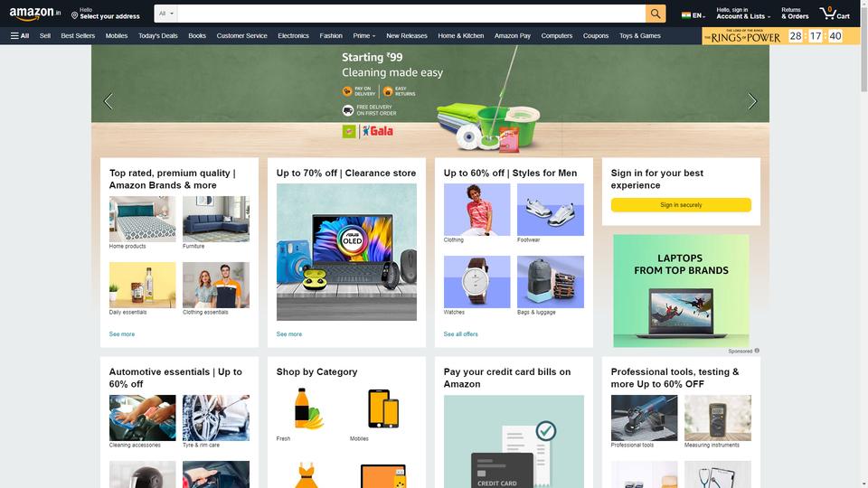The height and width of the screenshot is (488, 868).
Task: Open Computers in nav bar
Action: point(556,35)
